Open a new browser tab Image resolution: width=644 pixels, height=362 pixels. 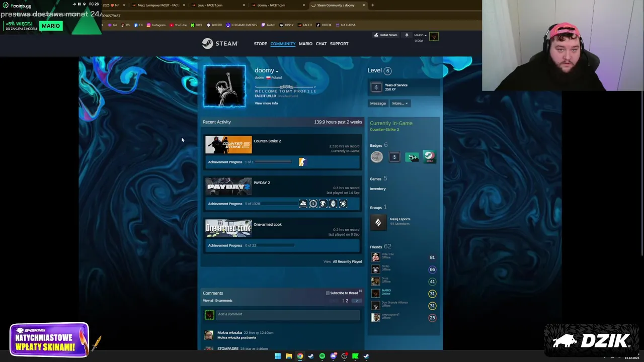click(x=372, y=5)
